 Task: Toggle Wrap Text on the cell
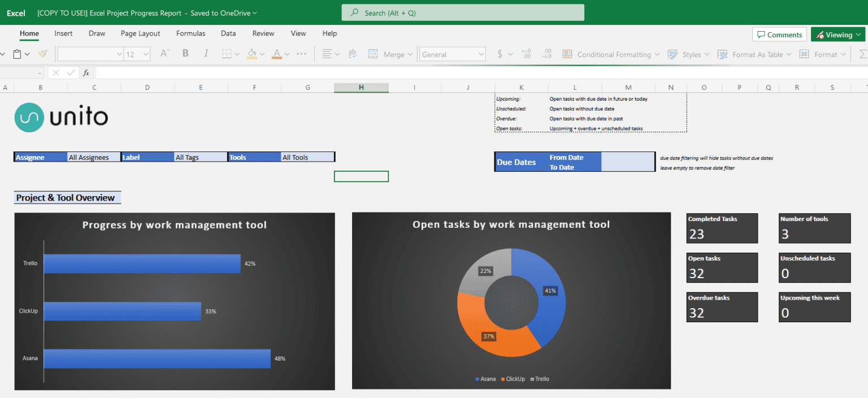pos(353,54)
